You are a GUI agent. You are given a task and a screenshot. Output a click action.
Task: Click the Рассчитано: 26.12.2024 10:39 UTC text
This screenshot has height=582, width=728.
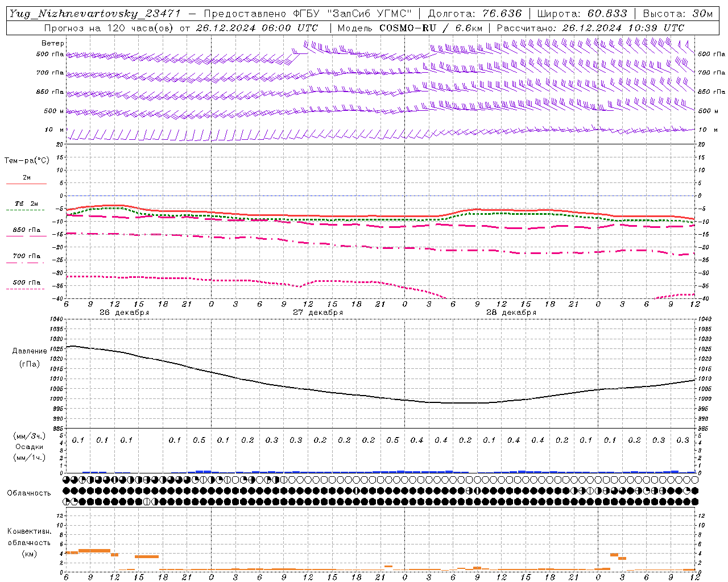(x=590, y=28)
